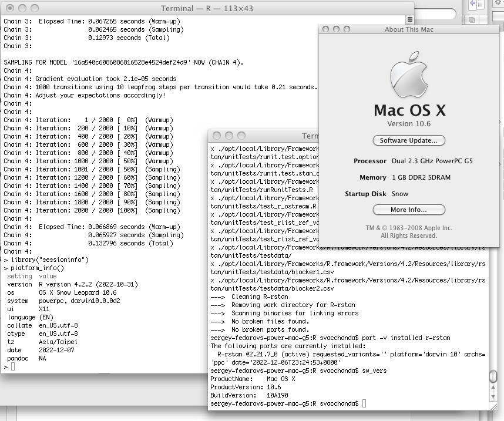Click the Processor label
This screenshot has width=504, height=421.
click(x=370, y=161)
